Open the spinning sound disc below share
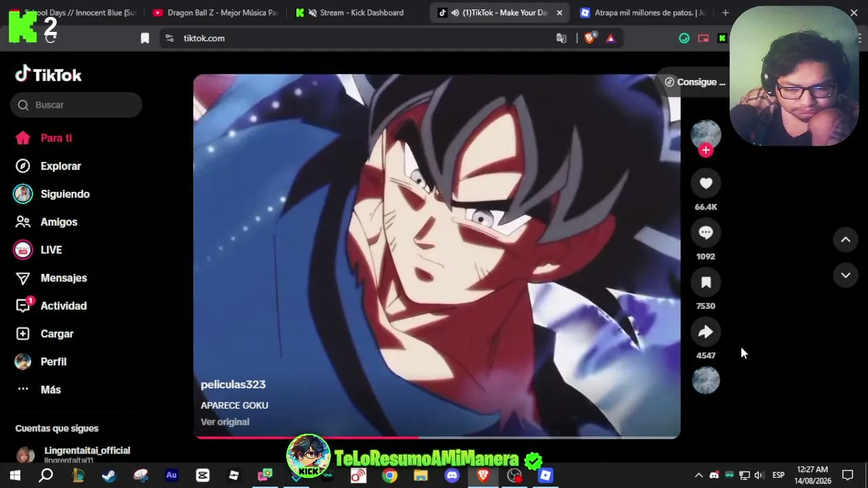This screenshot has width=868, height=488. [x=706, y=380]
